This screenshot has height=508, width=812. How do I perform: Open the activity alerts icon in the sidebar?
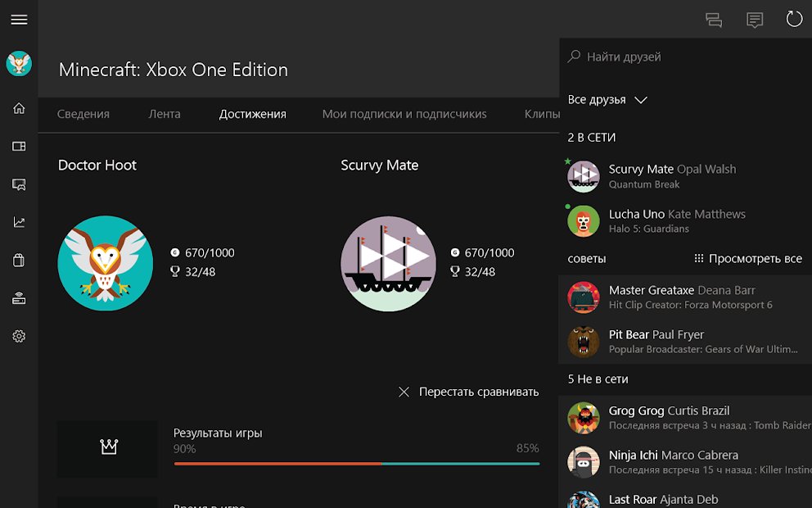pyautogui.click(x=19, y=184)
